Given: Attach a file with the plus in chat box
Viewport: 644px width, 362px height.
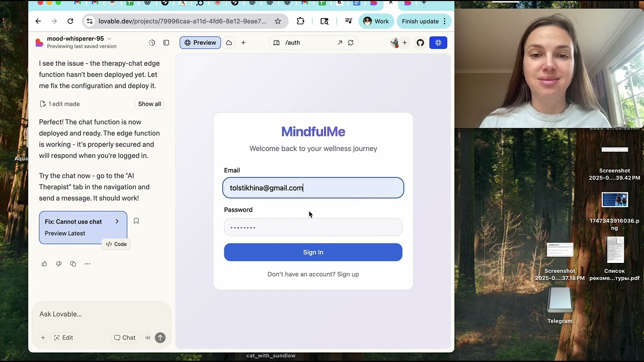Looking at the screenshot, I should [43, 338].
